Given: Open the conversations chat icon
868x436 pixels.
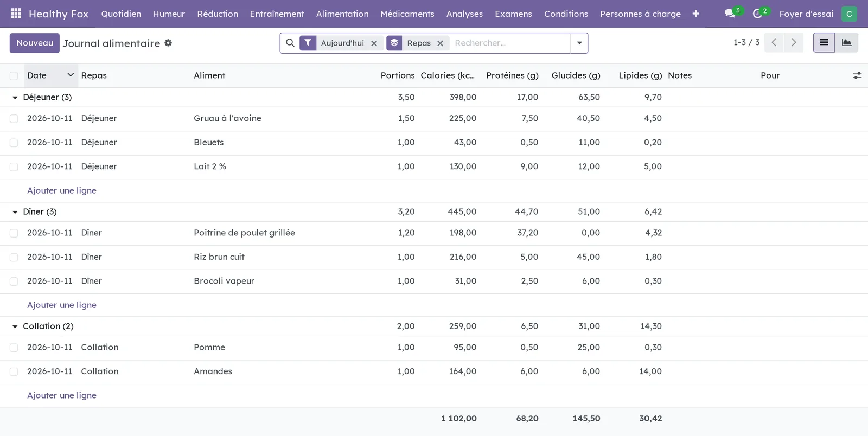Looking at the screenshot, I should (x=730, y=14).
